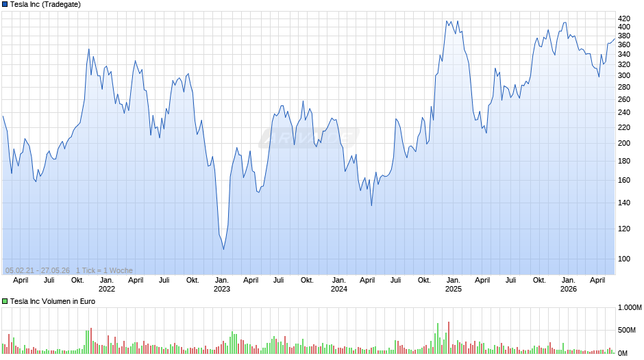
Task: Click the 400 price axis label
Action: point(624,27)
